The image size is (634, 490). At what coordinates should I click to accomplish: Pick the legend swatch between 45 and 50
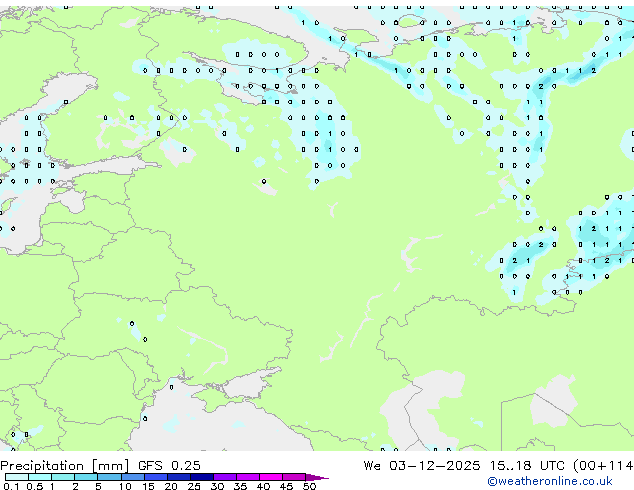click(x=294, y=477)
